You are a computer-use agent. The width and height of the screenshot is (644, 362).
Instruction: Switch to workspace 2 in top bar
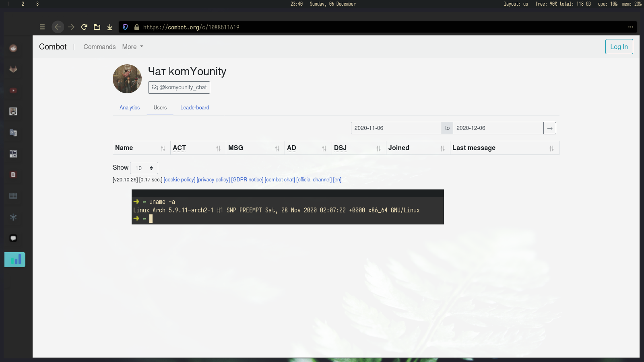[23, 4]
